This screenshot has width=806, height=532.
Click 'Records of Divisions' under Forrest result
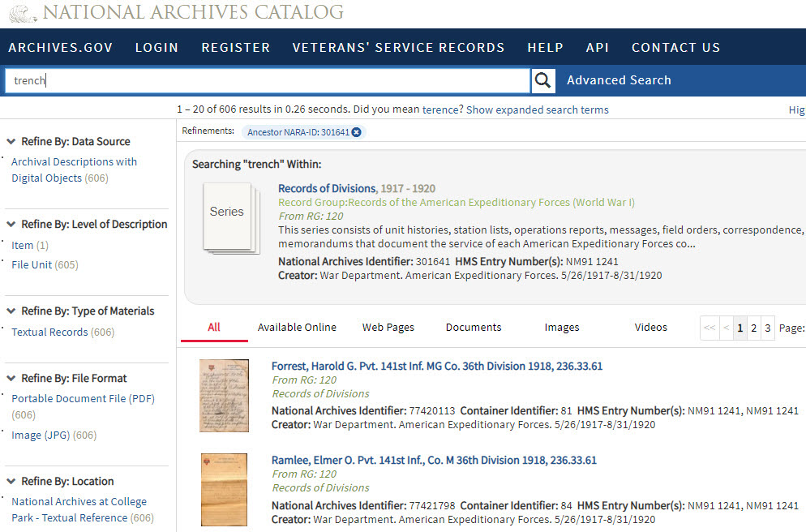pos(321,394)
